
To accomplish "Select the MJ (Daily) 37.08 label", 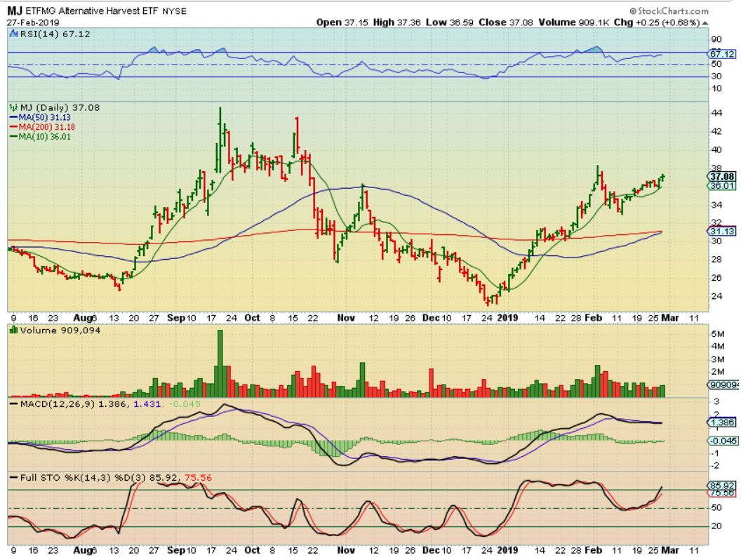I will [60, 108].
